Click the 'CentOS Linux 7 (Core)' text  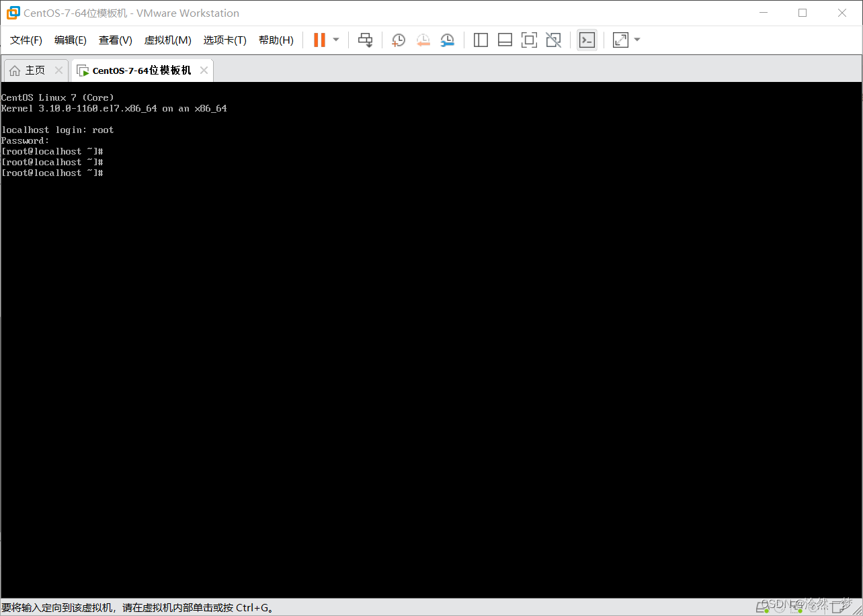[58, 97]
